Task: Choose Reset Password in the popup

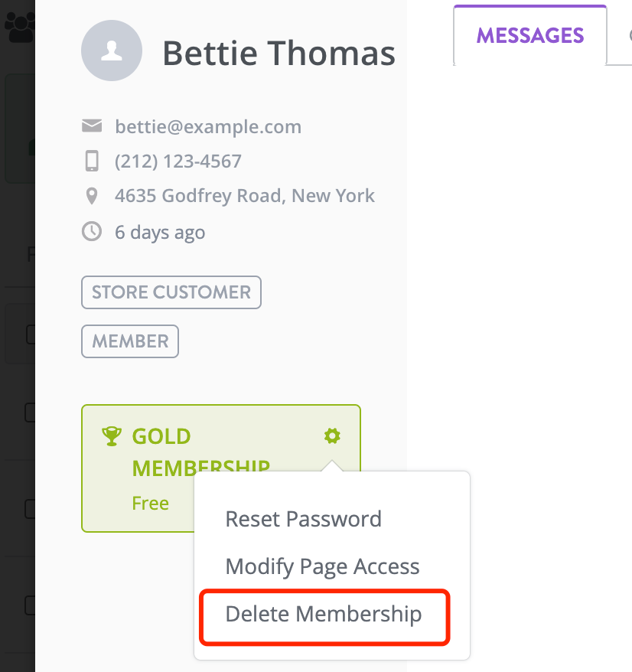Action: 303,519
